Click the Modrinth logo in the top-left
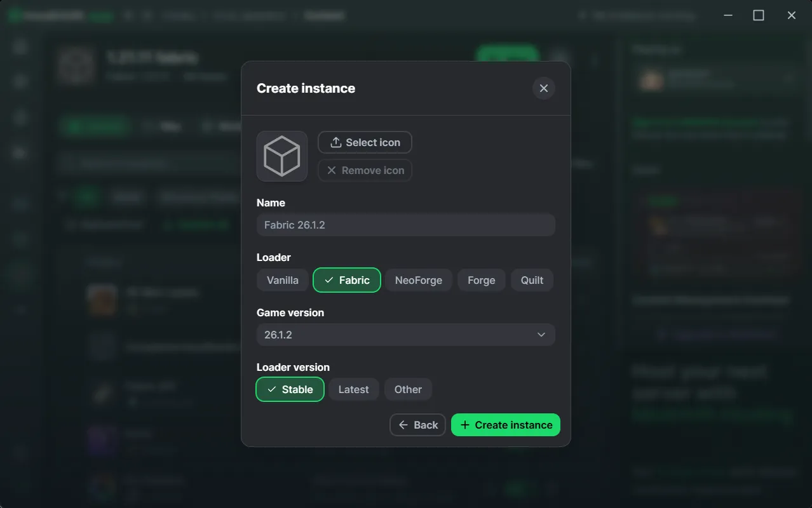The image size is (812, 508). click(14, 15)
